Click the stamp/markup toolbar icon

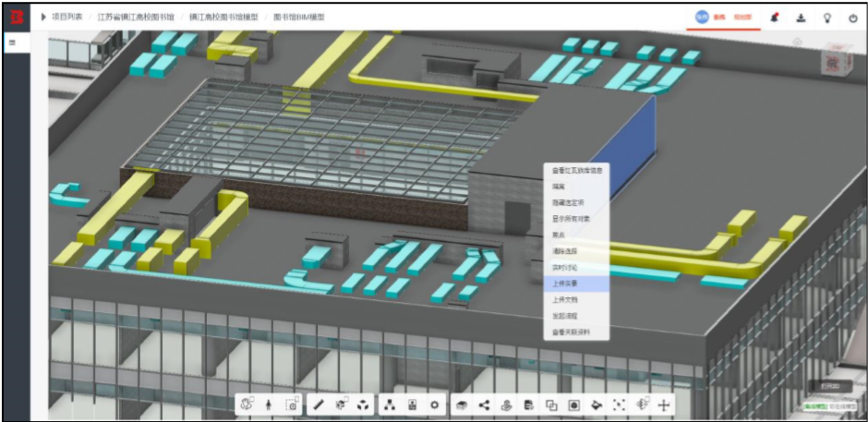(x=507, y=404)
